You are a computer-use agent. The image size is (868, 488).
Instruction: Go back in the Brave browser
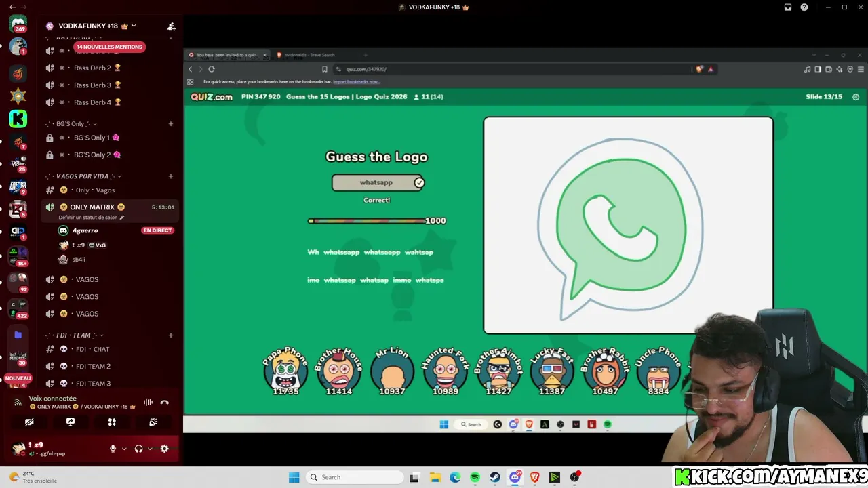[191, 69]
